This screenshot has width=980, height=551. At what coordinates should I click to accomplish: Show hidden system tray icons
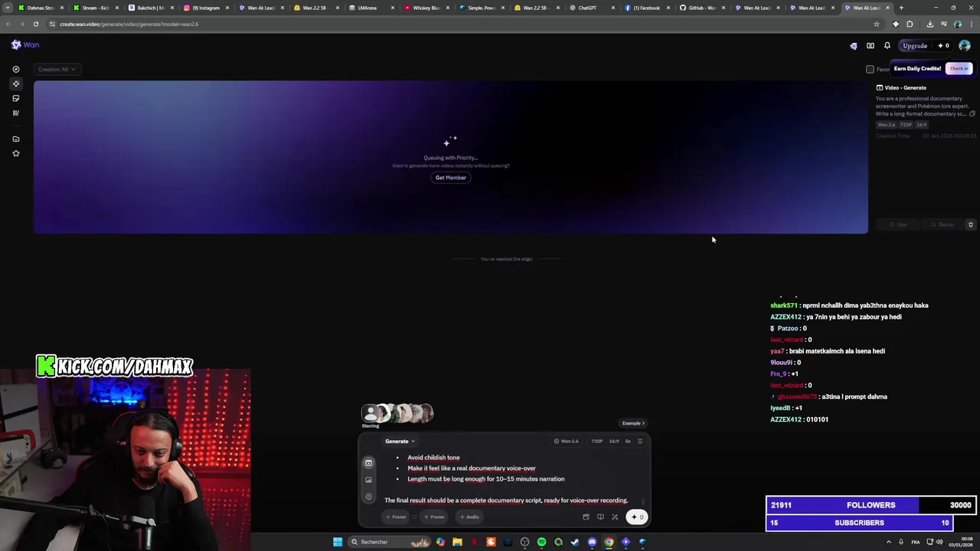coord(889,542)
